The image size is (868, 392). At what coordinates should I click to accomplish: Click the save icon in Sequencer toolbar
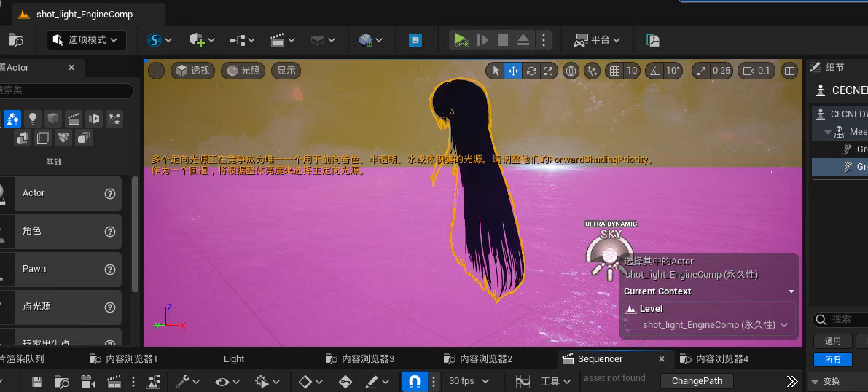coord(37,381)
